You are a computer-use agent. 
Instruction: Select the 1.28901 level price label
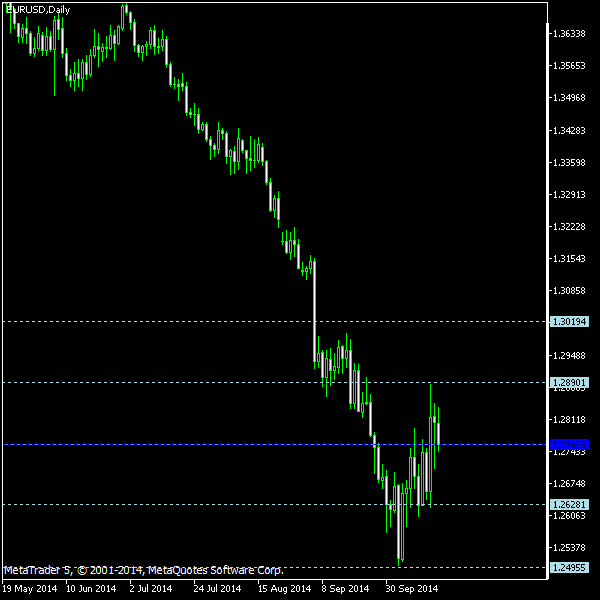(569, 382)
